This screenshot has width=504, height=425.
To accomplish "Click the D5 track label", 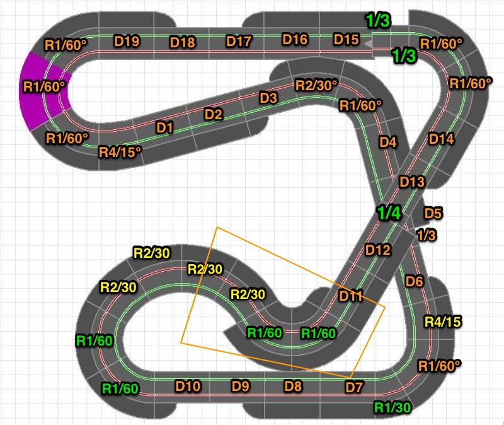I will pyautogui.click(x=433, y=212).
